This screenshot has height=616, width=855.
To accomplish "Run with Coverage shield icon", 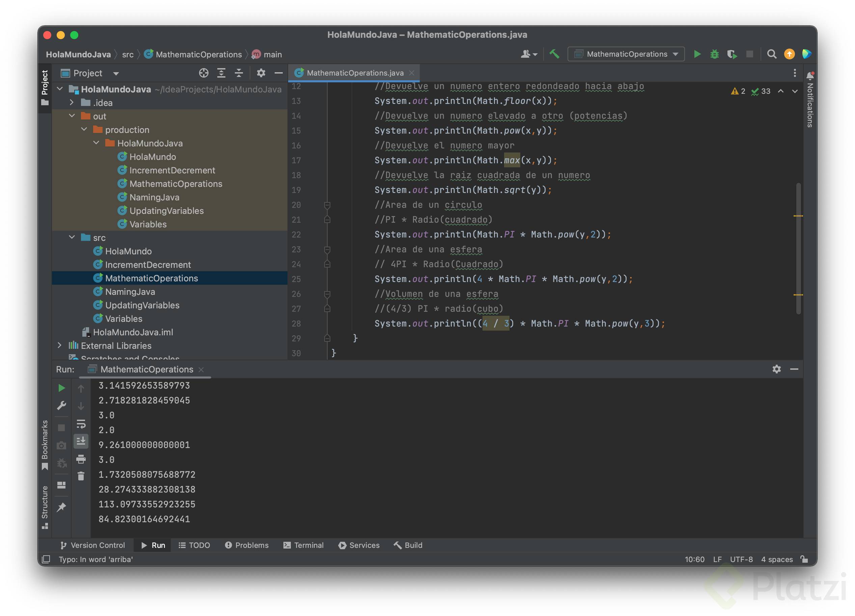I will [x=732, y=54].
